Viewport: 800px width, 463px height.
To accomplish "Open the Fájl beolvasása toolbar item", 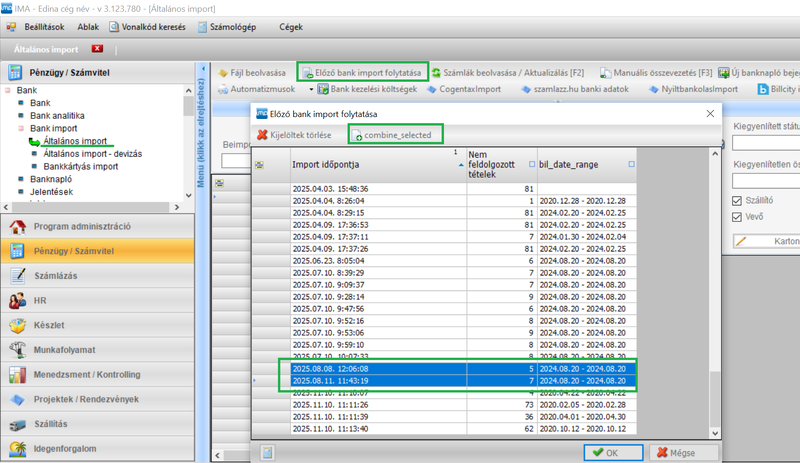I will (224, 73).
